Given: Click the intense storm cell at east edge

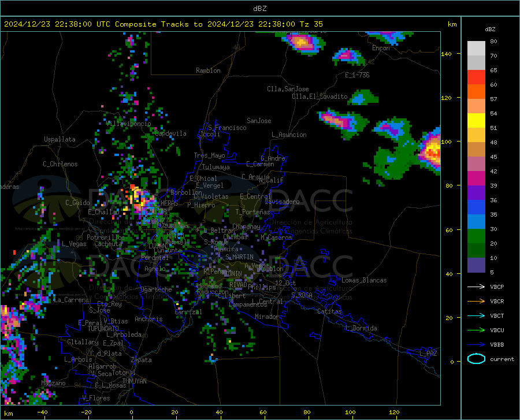Looking at the screenshot, I should [431, 151].
